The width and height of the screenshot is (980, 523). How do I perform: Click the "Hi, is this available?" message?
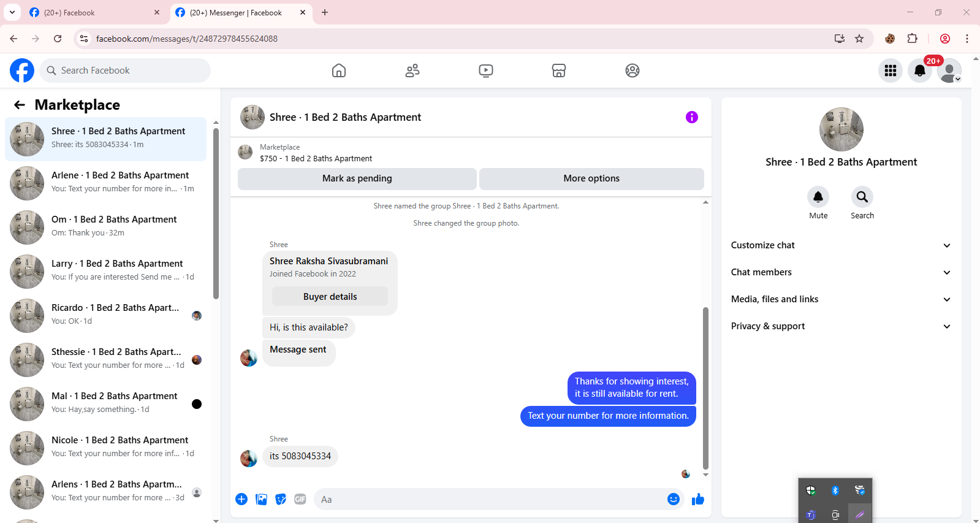coord(309,327)
